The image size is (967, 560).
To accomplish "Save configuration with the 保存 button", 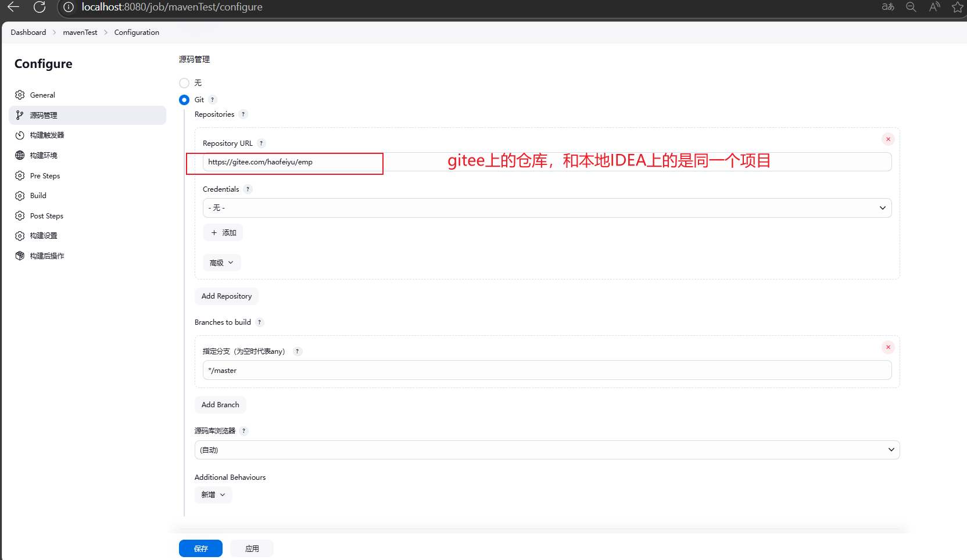I will point(200,548).
